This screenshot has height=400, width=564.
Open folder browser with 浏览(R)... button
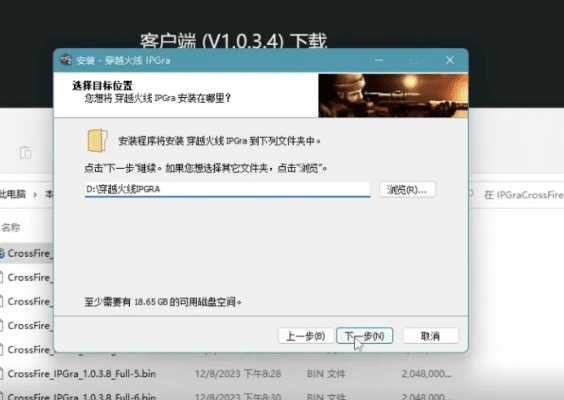[x=407, y=190]
